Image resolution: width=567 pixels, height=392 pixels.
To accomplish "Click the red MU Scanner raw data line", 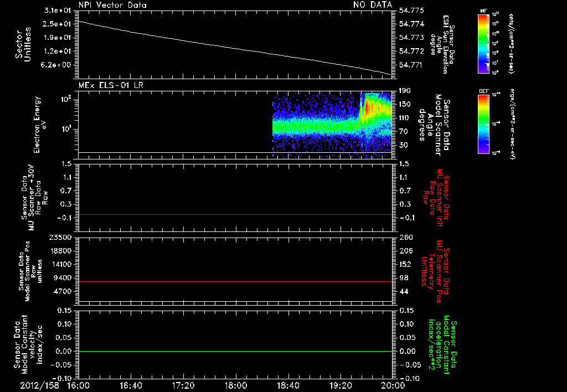I will click(235, 214).
